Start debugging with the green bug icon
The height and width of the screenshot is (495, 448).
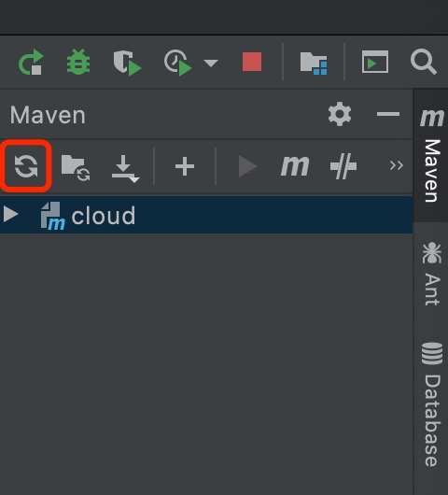click(78, 62)
